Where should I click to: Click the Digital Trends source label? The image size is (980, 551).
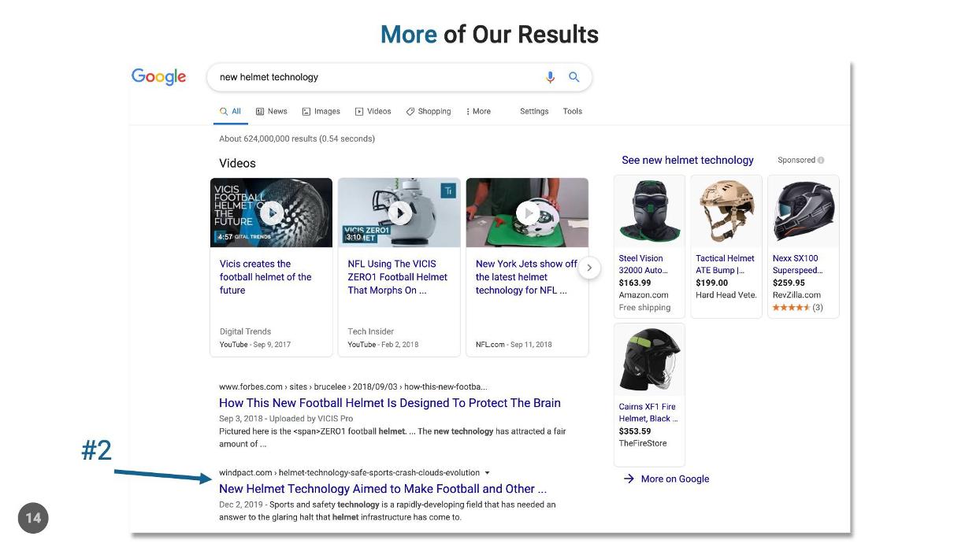coord(245,331)
